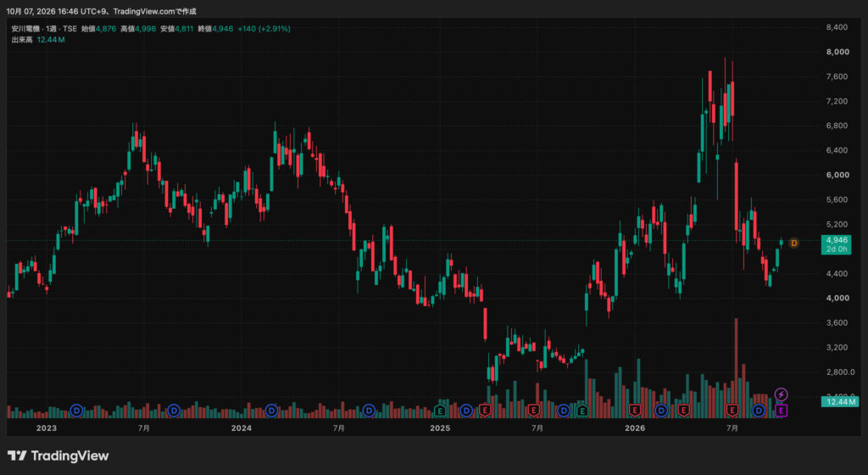The height and width of the screenshot is (475, 868).
Task: Click the purple upcoming earnings E marker
Action: click(781, 411)
